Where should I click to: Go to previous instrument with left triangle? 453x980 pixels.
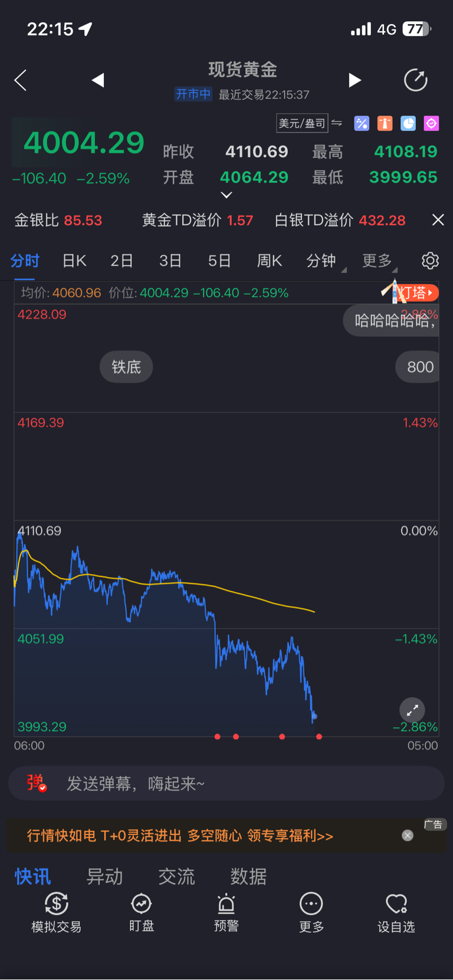(x=98, y=80)
